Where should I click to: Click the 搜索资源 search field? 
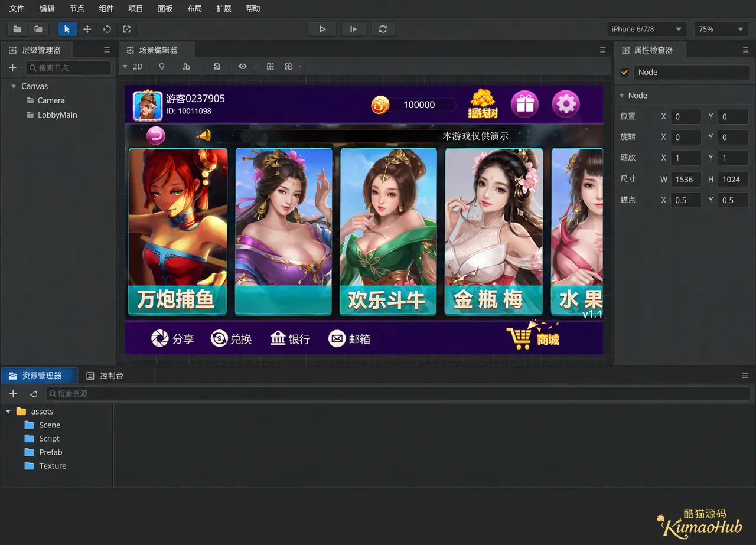[x=397, y=394]
